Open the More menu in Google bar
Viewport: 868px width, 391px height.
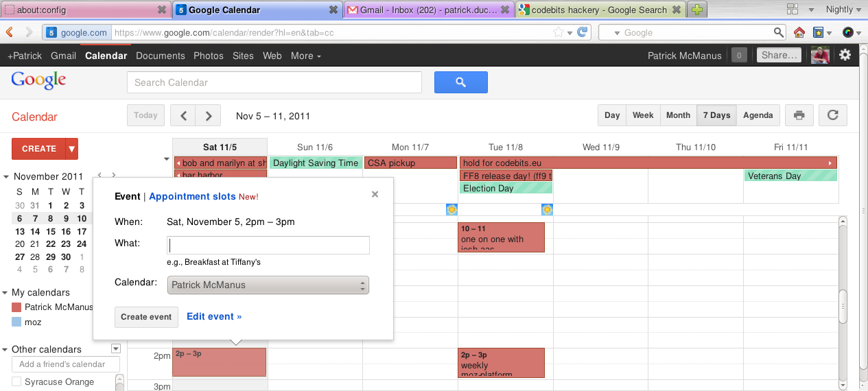[x=306, y=56]
